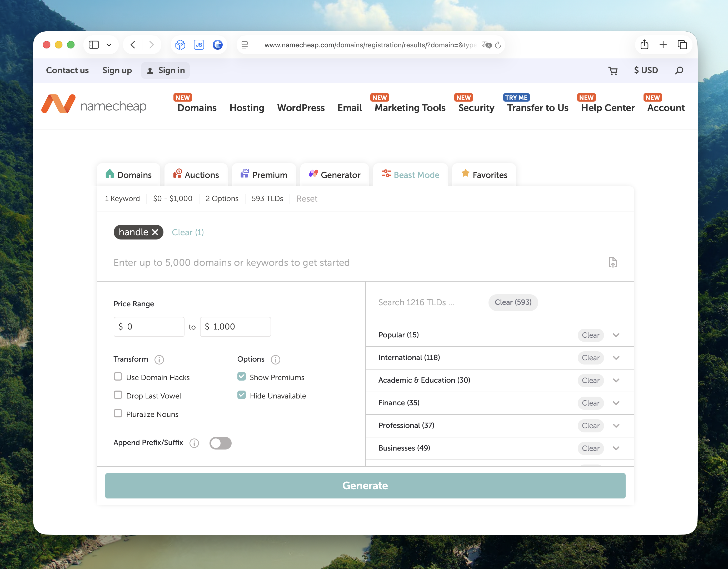Toggle the Append Prefix/Suffix switch
The width and height of the screenshot is (728, 569).
click(x=220, y=443)
